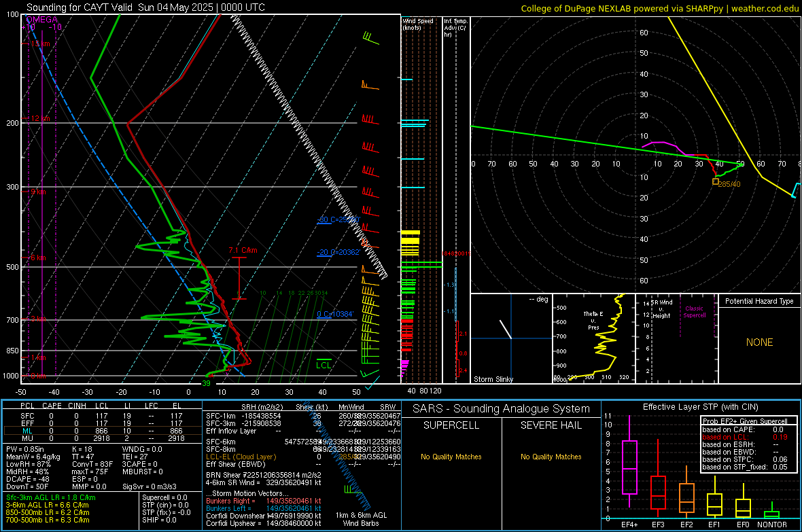Viewport: 802px width, 532px height.
Task: Click the ML parcel row in the table
Action: pyautogui.click(x=102, y=431)
